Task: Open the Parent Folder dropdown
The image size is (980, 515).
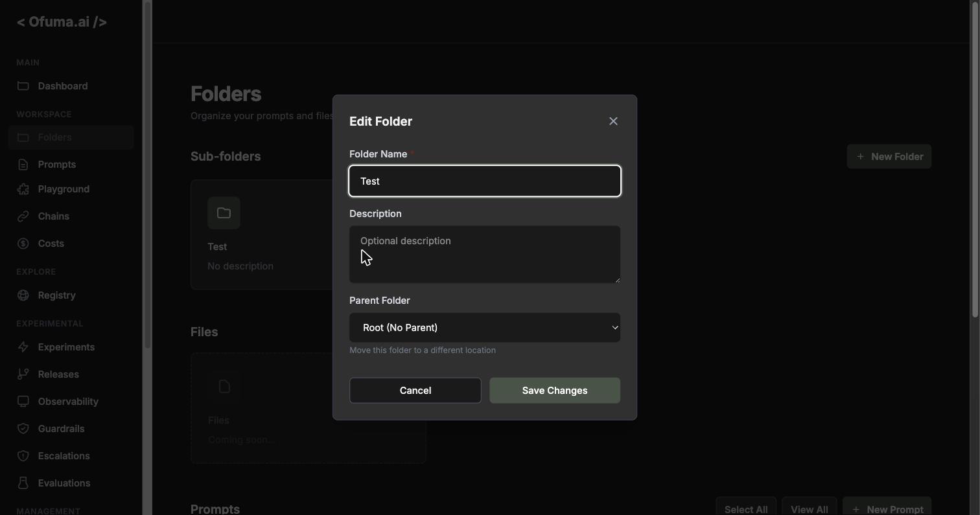Action: pos(485,328)
